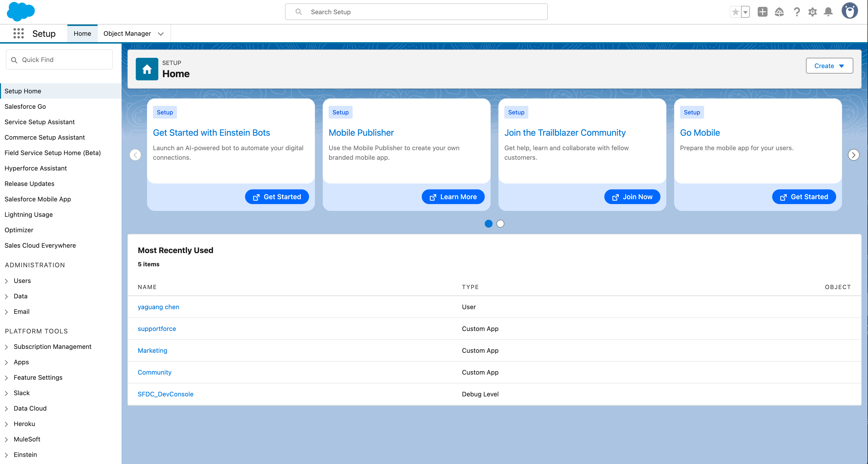The width and height of the screenshot is (868, 464).
Task: Click the favorites star icon
Action: pyautogui.click(x=735, y=12)
